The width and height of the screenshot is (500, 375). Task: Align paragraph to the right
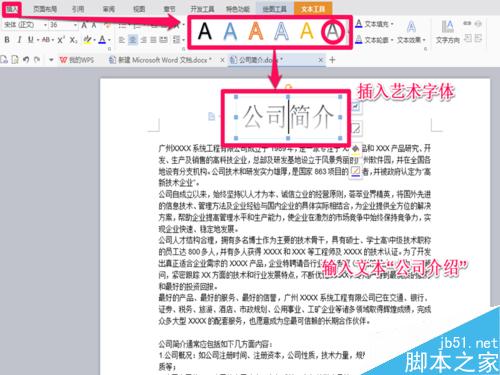click(x=144, y=40)
